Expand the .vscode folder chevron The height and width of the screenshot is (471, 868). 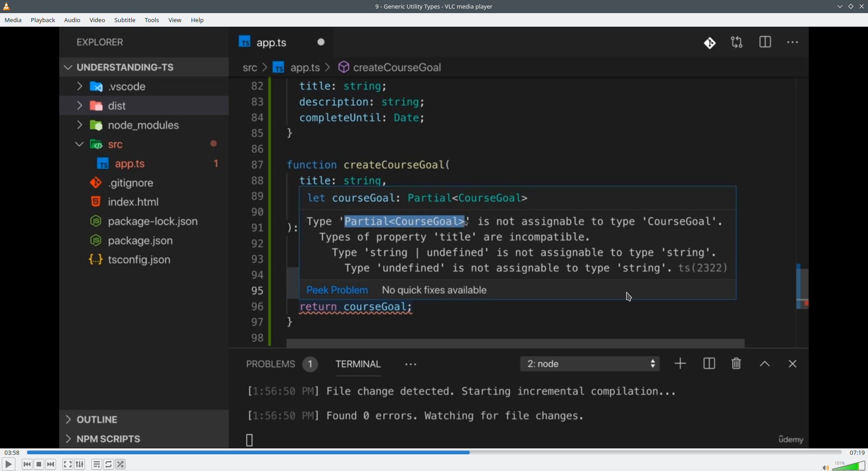tap(80, 86)
